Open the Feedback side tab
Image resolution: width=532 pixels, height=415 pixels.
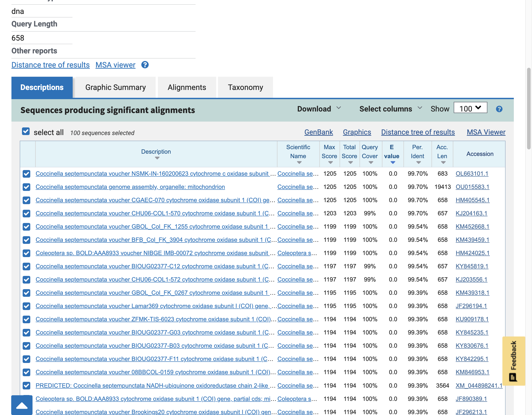513,361
